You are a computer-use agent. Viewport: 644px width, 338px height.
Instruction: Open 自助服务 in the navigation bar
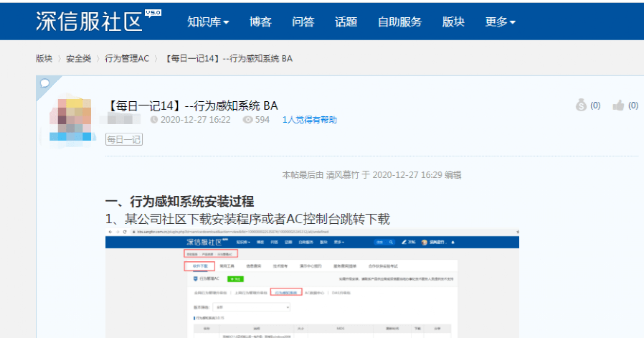(x=399, y=22)
